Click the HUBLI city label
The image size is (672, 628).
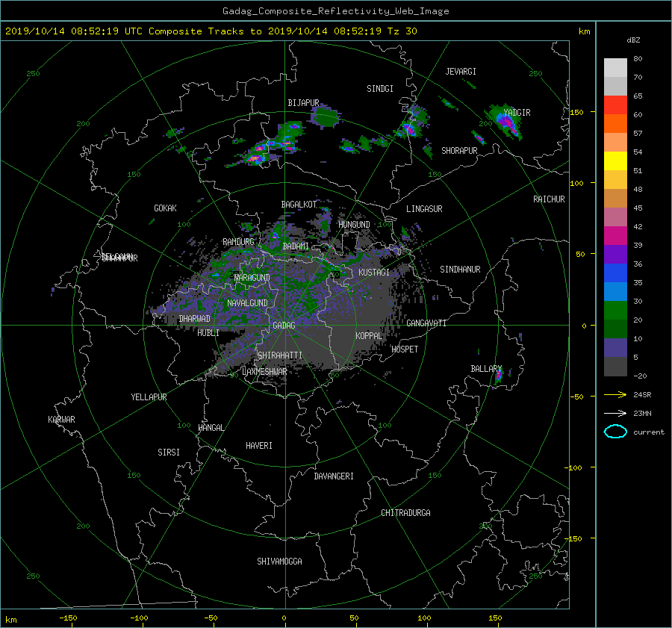(208, 332)
